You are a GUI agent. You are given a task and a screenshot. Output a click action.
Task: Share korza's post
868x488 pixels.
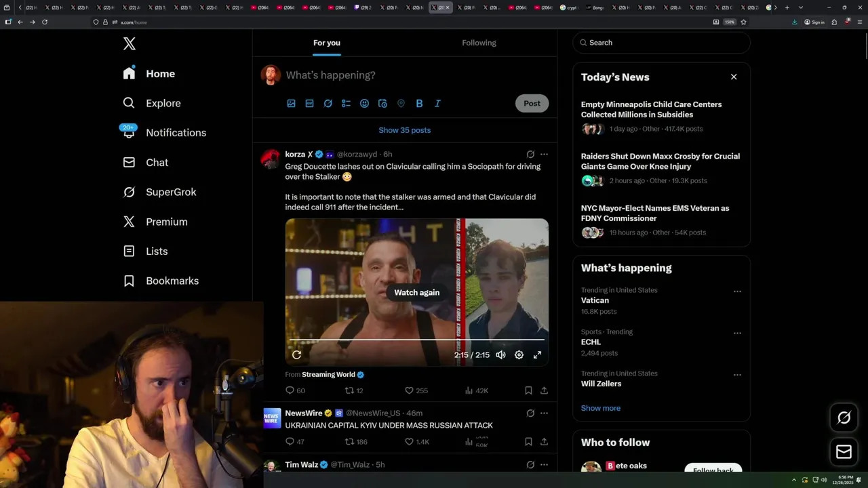click(x=544, y=391)
